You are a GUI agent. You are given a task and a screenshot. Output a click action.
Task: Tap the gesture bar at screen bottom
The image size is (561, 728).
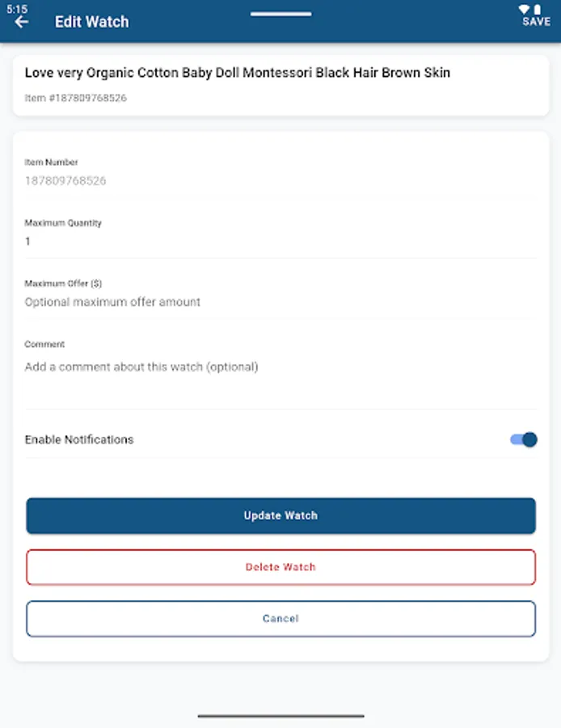coord(280,717)
